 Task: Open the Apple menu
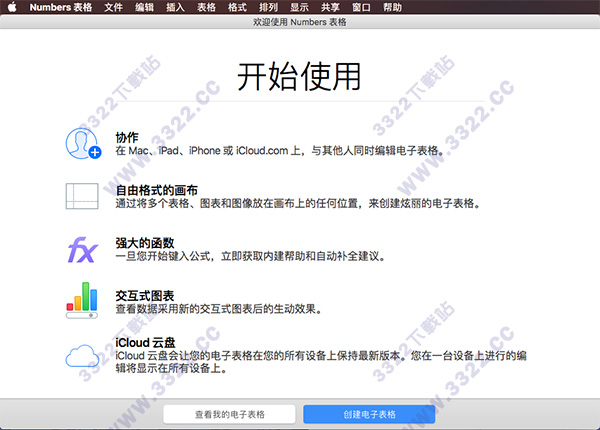pos(12,7)
